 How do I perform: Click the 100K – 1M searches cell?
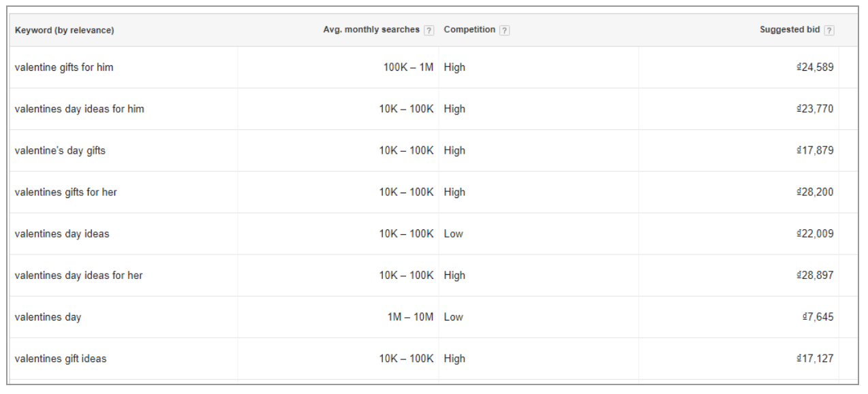pos(408,67)
